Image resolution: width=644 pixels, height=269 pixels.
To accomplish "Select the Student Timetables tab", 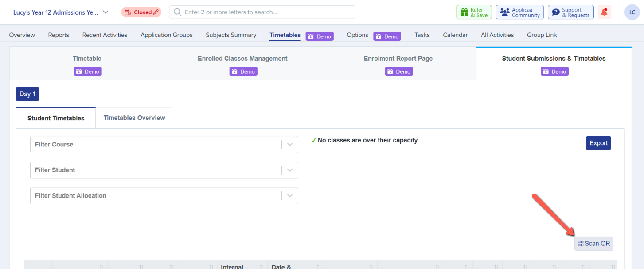I will tap(56, 118).
